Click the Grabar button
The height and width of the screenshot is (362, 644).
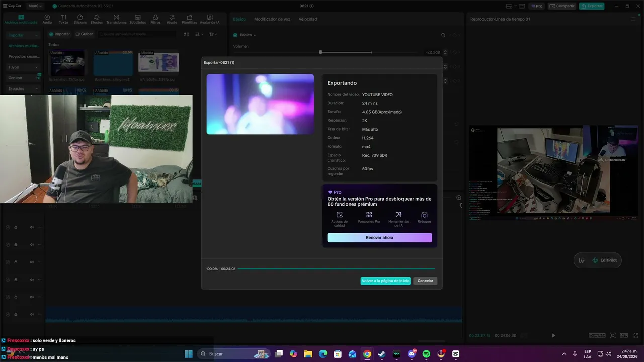pyautogui.click(x=84, y=34)
